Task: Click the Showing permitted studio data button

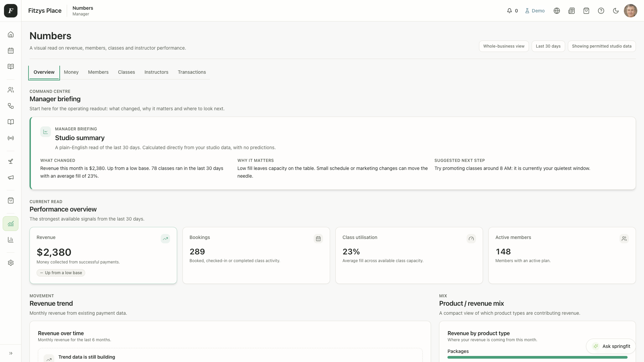Action: (602, 46)
